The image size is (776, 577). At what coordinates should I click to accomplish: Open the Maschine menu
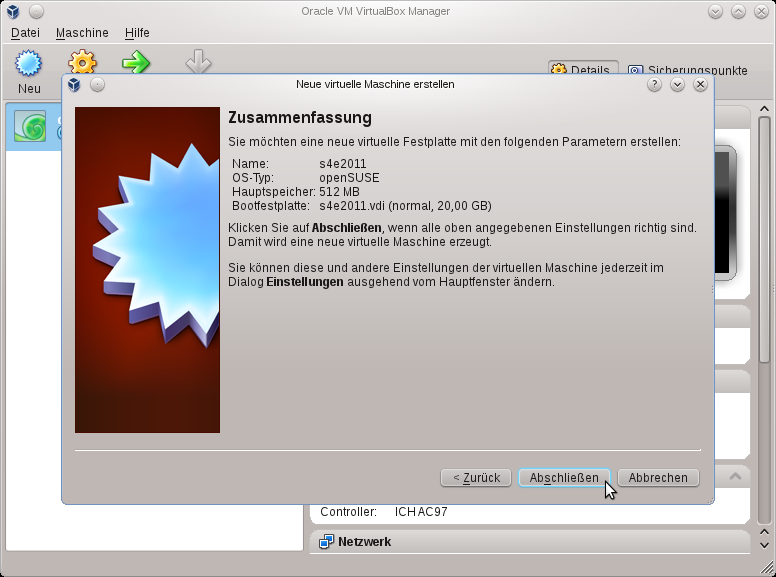(82, 33)
